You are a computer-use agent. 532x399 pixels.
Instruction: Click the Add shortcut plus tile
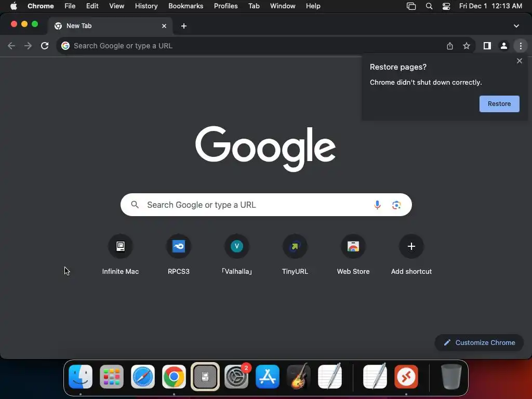[x=411, y=255]
